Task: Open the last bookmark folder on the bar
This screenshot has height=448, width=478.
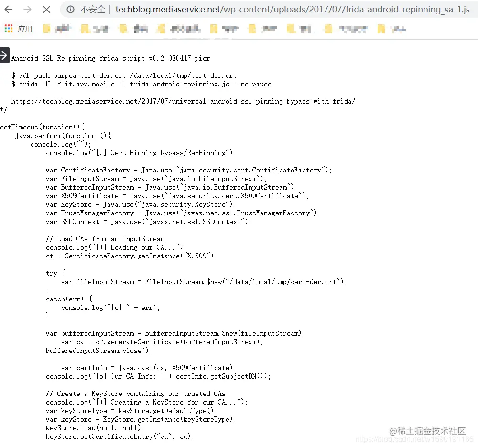Action: point(392,29)
